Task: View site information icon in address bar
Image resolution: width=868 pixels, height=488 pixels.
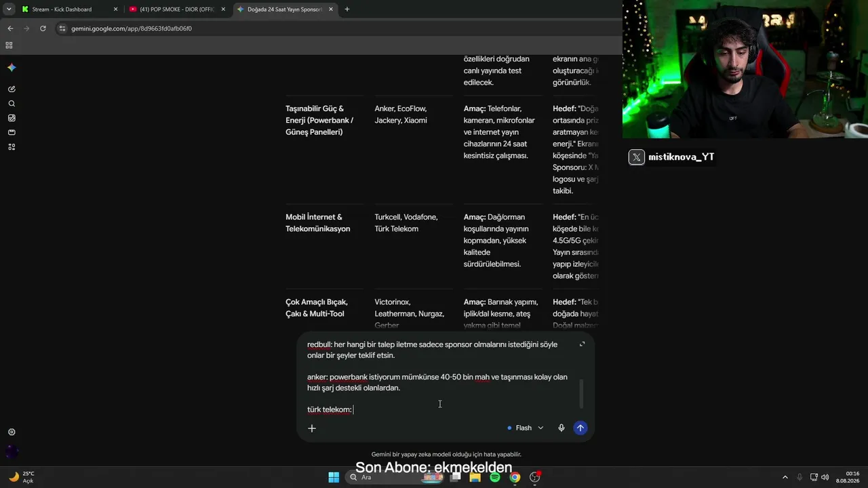Action: tap(62, 28)
